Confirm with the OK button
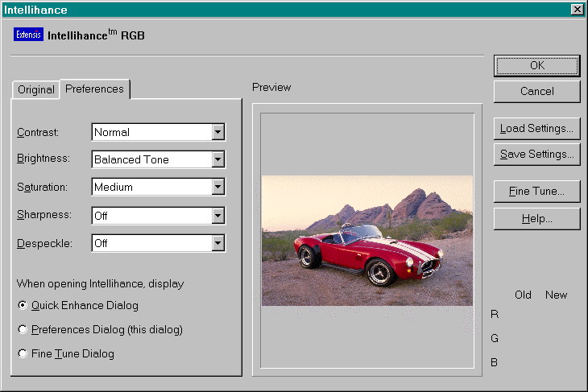This screenshot has height=392, width=588. tap(537, 65)
